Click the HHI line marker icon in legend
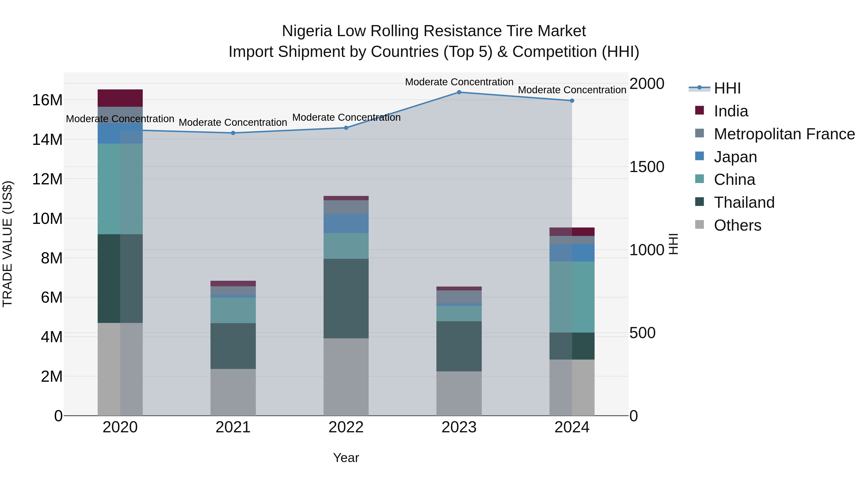This screenshot has width=868, height=488. (699, 88)
